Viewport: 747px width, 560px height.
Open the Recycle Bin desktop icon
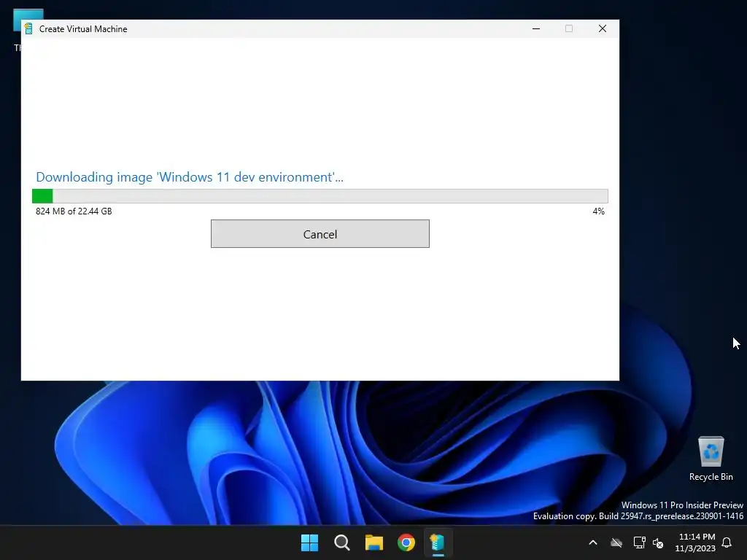tap(711, 458)
